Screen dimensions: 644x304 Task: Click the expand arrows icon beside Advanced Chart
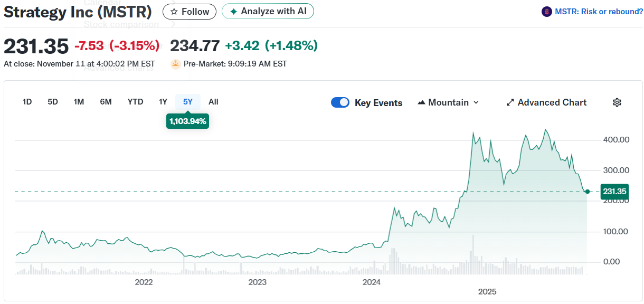click(510, 102)
